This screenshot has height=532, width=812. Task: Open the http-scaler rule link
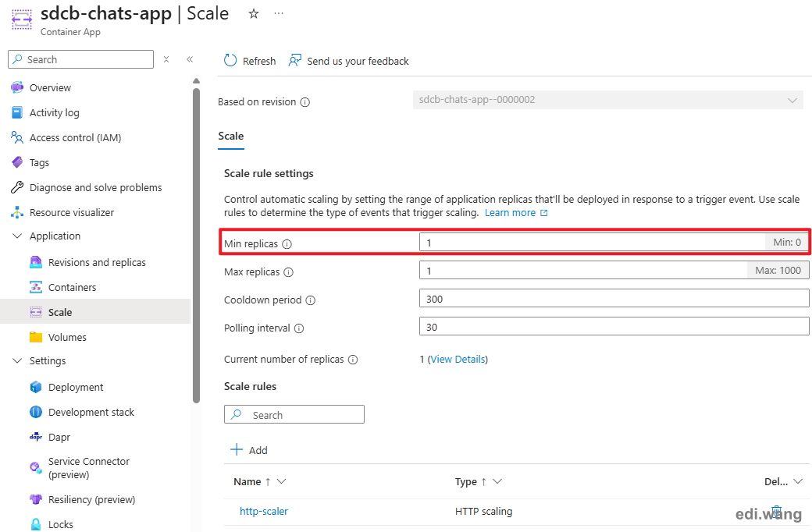264,511
